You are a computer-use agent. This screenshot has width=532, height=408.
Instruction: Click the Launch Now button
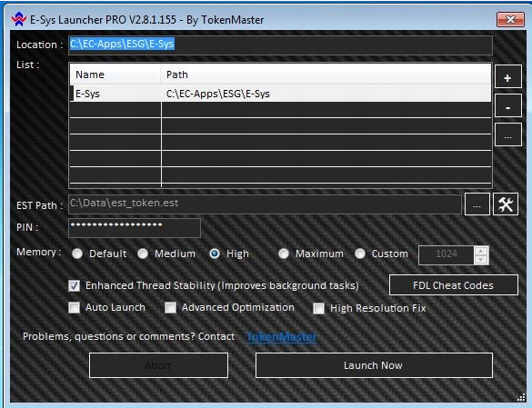pyautogui.click(x=374, y=365)
